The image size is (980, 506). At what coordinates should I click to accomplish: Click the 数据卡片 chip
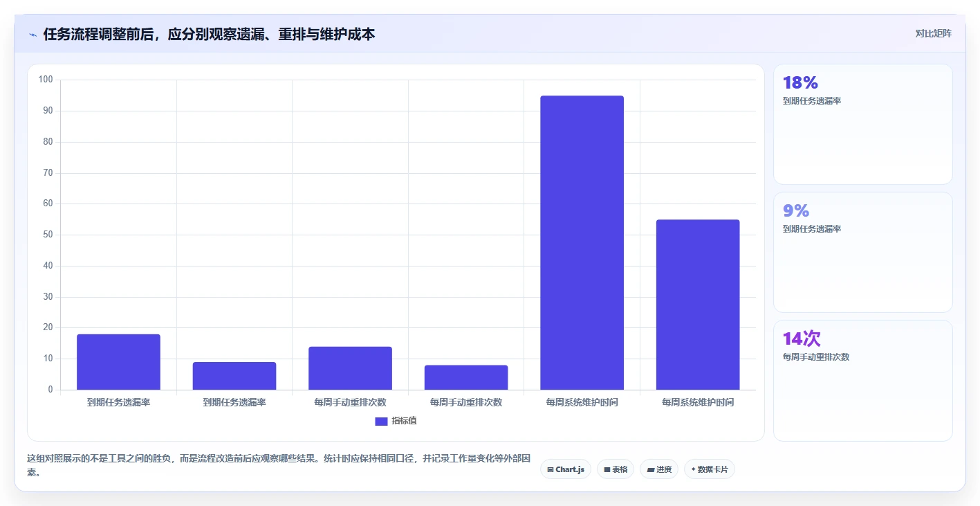pyautogui.click(x=710, y=469)
